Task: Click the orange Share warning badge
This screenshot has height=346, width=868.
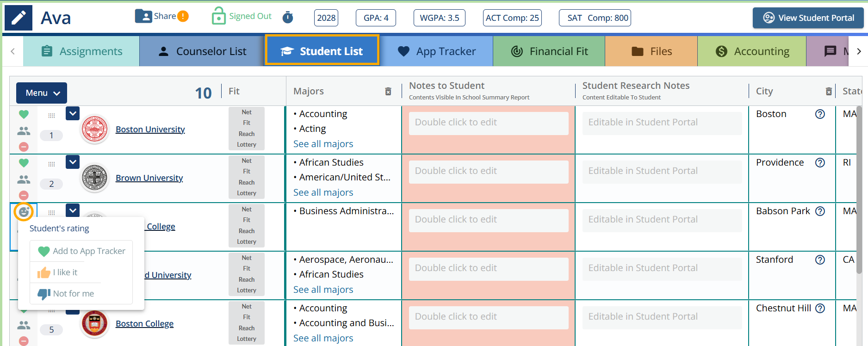Action: tap(183, 16)
